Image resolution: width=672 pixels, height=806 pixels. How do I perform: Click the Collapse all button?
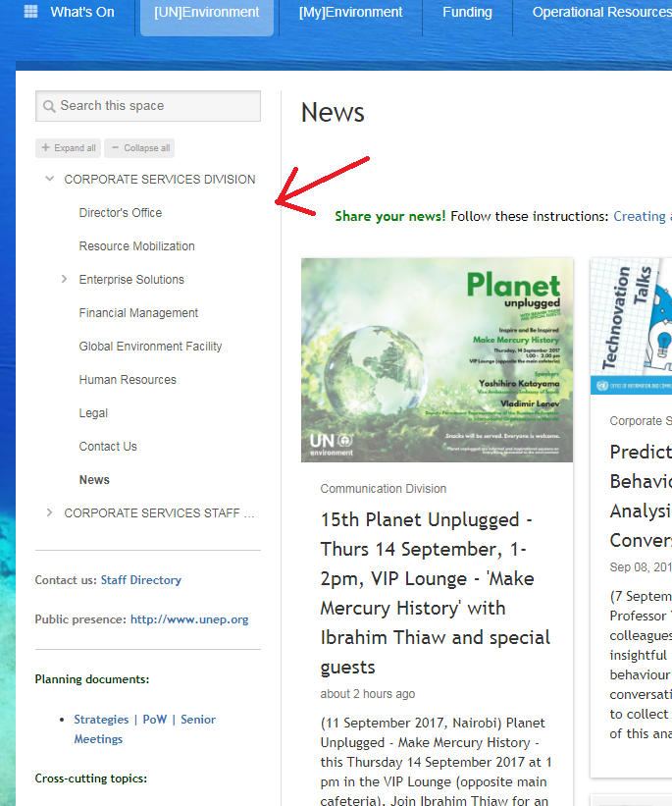139,148
